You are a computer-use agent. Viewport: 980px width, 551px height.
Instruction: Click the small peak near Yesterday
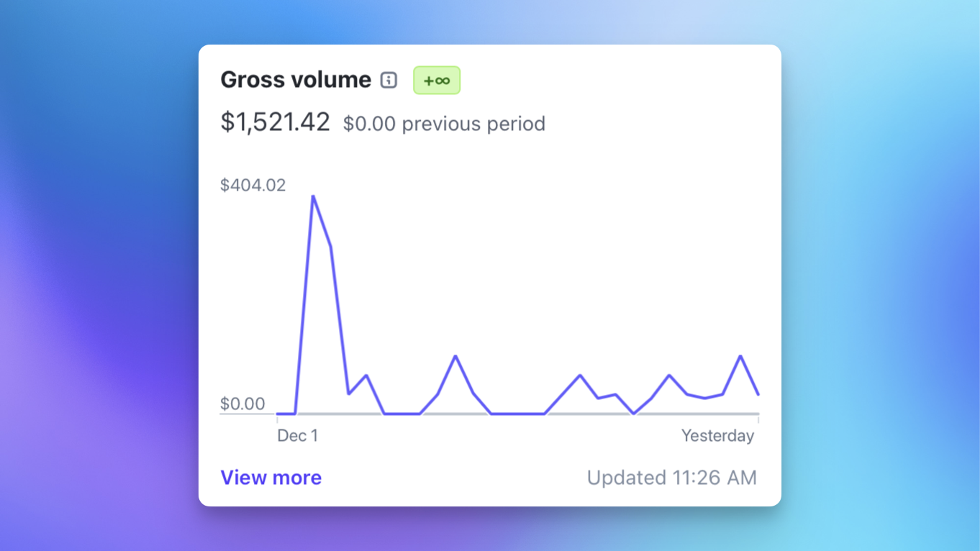739,355
